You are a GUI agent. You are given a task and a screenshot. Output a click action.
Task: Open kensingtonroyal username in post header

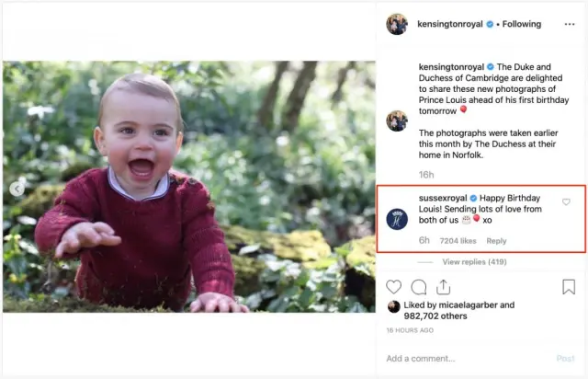click(x=450, y=24)
